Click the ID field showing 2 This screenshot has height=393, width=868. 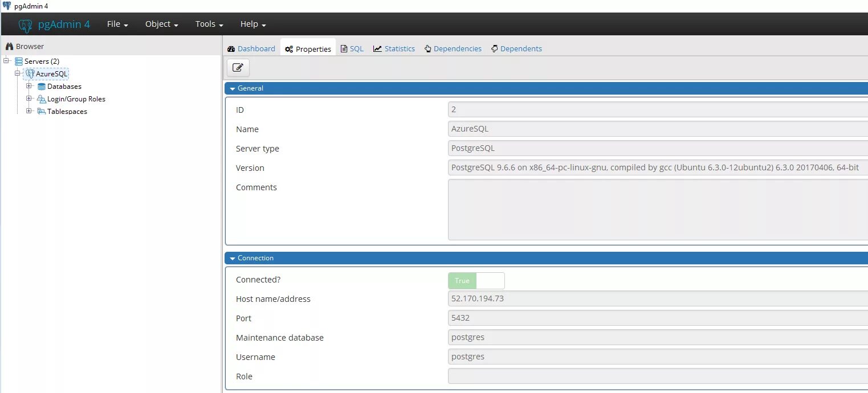658,109
